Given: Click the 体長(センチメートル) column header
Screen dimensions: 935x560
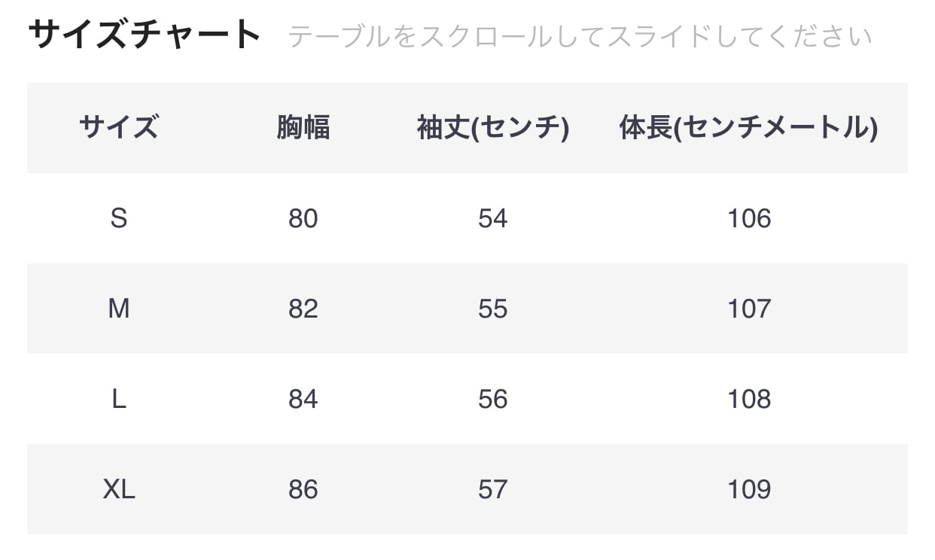Looking at the screenshot, I should coord(749,128).
